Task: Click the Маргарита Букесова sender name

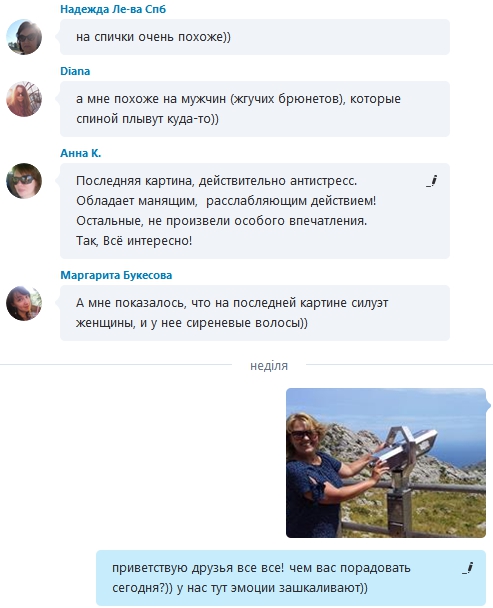Action: 116,275
